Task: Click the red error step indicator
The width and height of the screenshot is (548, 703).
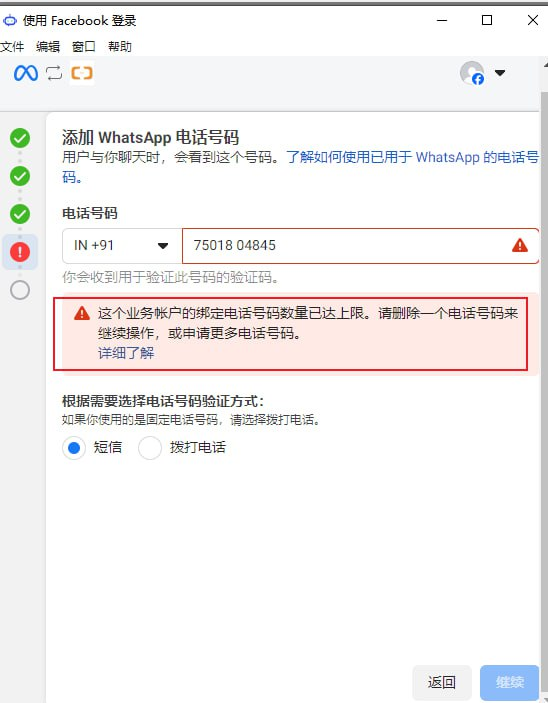Action: point(20,252)
